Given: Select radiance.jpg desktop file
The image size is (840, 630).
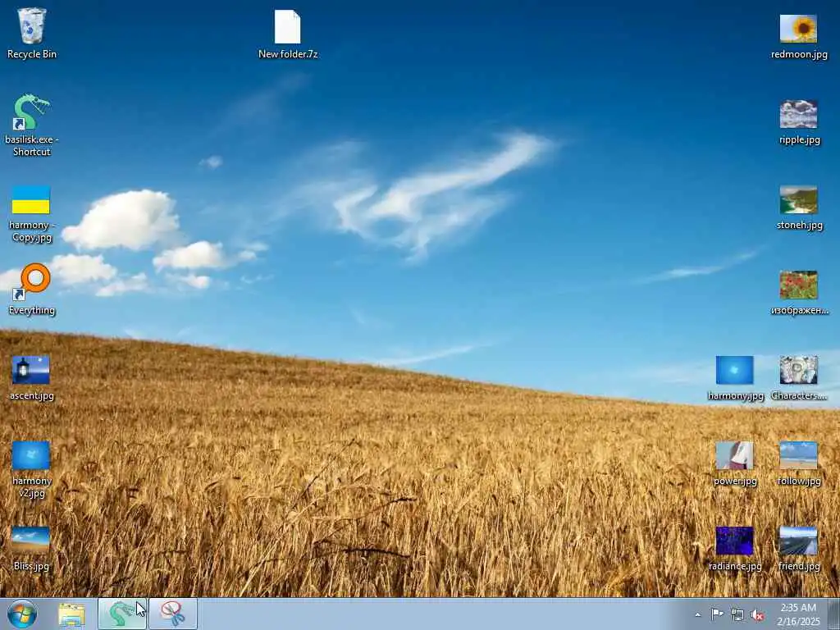Looking at the screenshot, I should coord(735,548).
